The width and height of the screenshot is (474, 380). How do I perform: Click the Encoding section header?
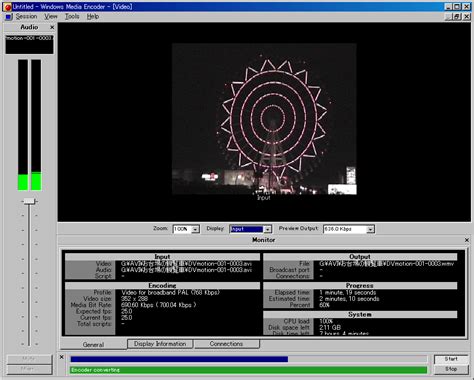point(162,286)
